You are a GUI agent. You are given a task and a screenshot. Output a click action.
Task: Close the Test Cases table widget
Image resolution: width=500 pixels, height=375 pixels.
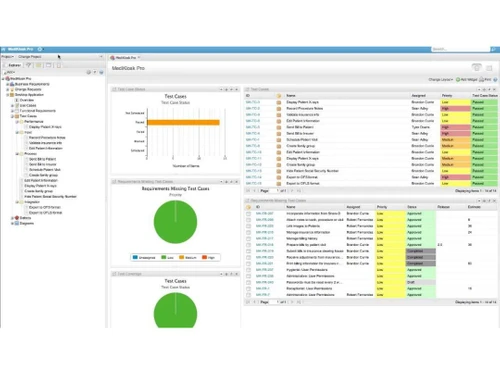click(494, 89)
